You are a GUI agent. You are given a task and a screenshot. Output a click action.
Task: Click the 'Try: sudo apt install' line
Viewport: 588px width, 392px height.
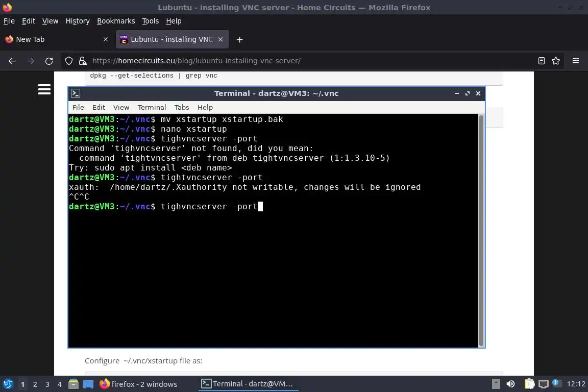[x=151, y=168]
